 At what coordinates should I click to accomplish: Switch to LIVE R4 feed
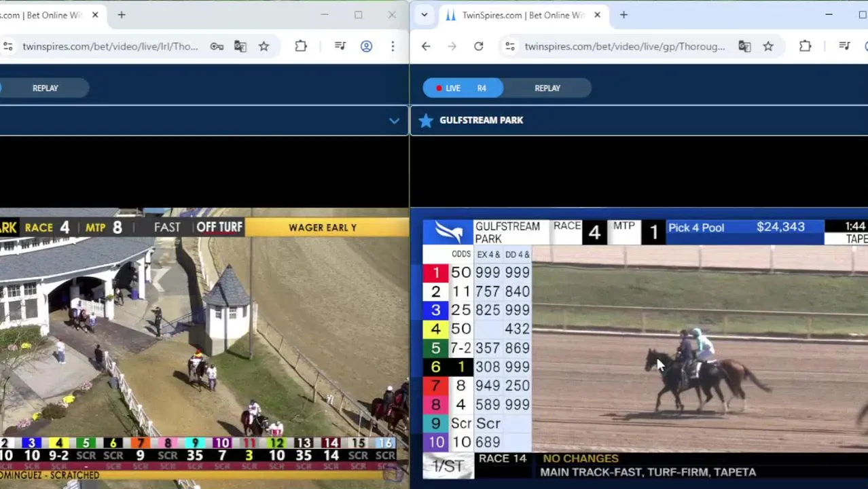[x=463, y=88]
